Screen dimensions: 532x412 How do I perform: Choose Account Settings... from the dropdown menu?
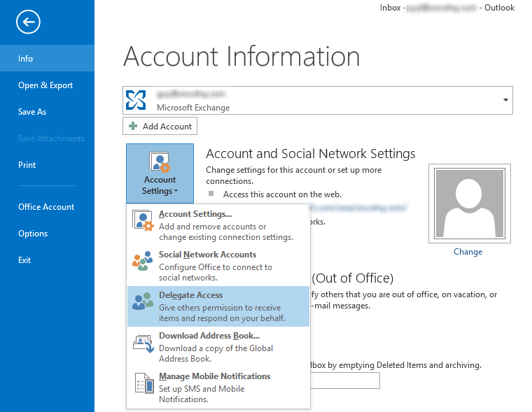click(218, 225)
